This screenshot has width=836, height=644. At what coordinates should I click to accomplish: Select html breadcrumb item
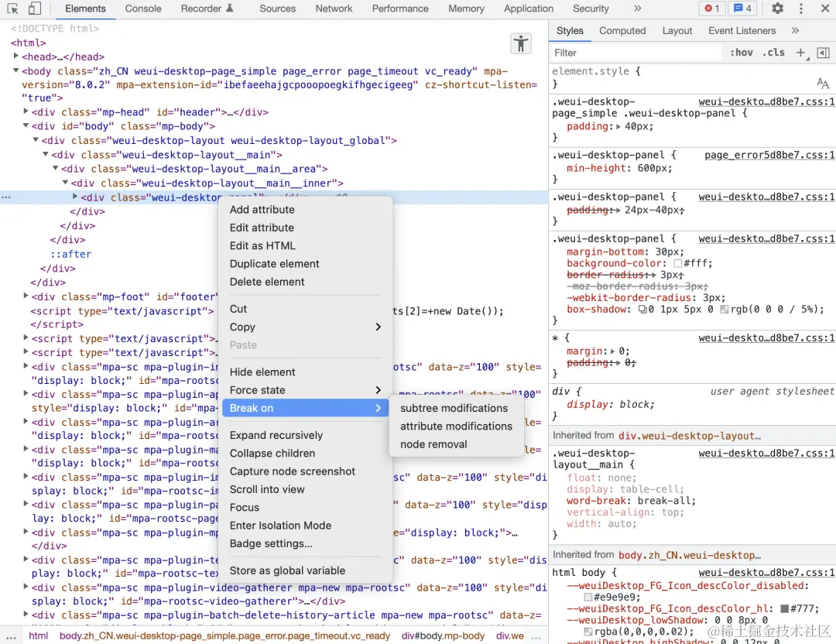click(x=39, y=636)
